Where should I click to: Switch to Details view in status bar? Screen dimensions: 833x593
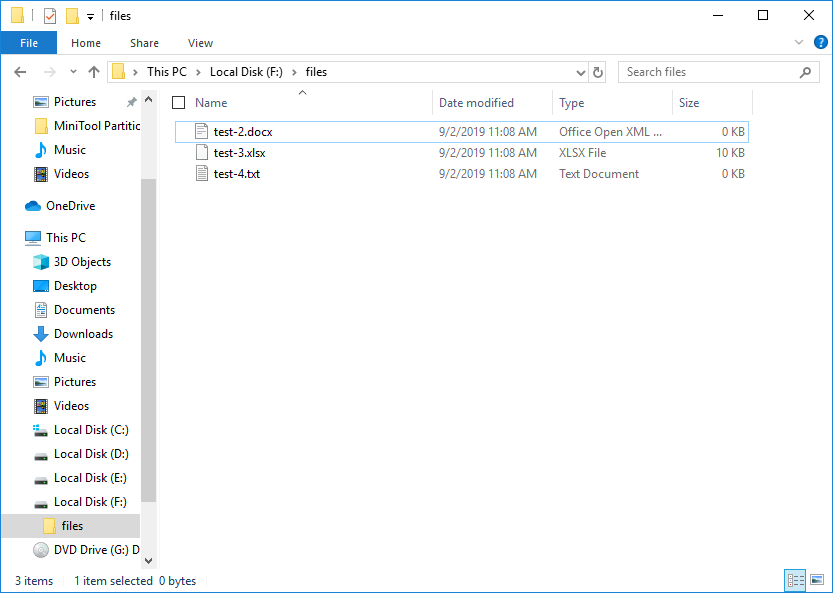796,580
